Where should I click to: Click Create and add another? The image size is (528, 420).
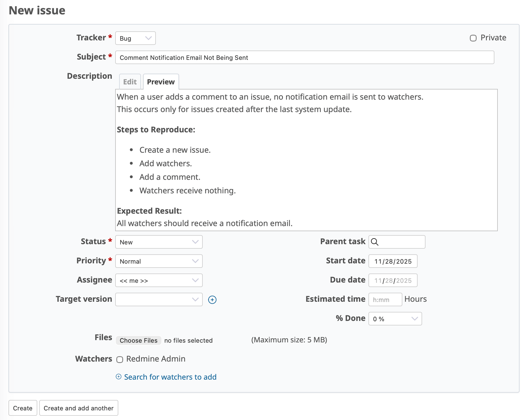78,408
